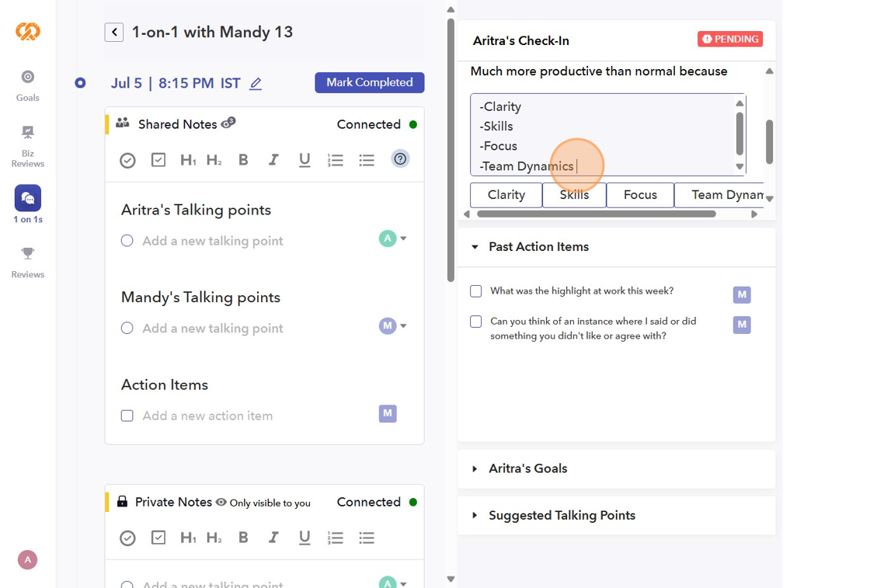Viewport: 870px width, 588px height.
Task: Insert bulleted list in Private Notes toolbar
Action: click(x=367, y=538)
